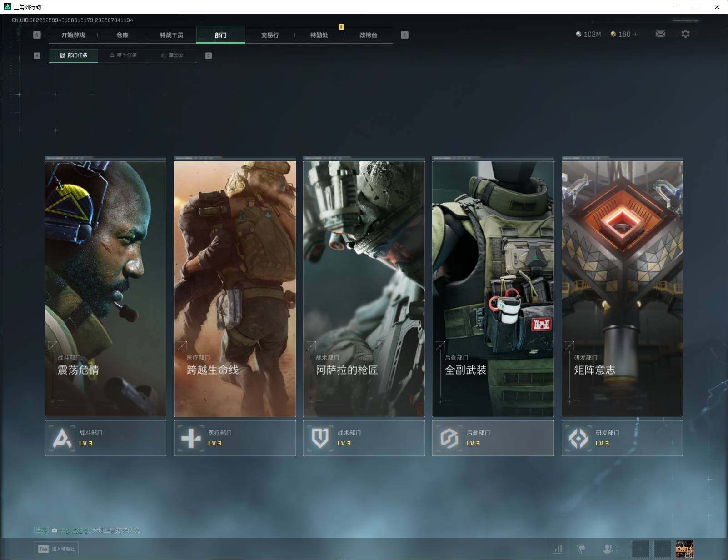Viewport: 728px width, 560px height.
Task: Click the 震荡危情 mission title text
Action: tap(78, 370)
